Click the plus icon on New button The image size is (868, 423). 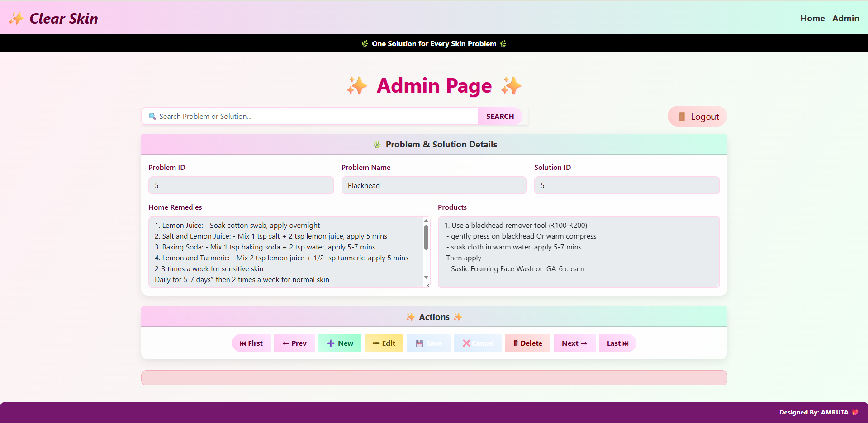(331, 343)
